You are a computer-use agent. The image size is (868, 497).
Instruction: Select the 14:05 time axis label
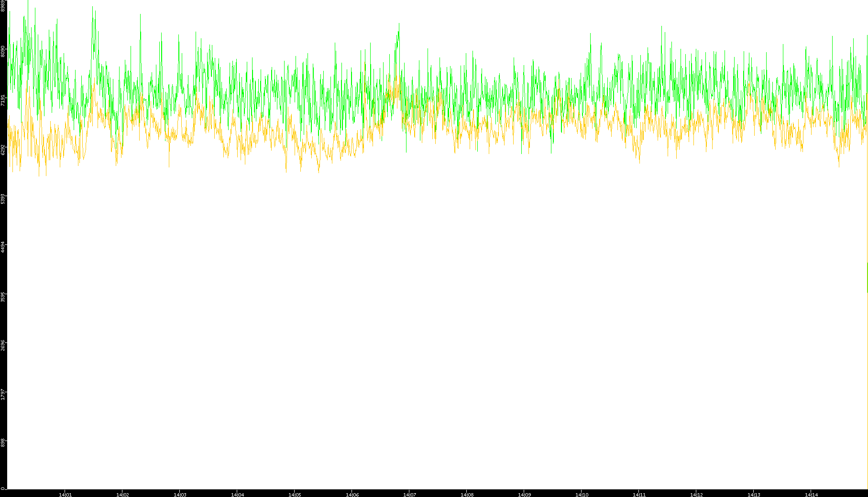[295, 495]
